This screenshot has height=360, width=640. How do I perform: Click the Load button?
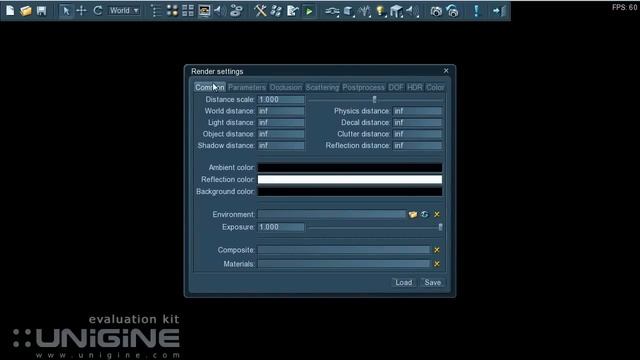click(404, 282)
